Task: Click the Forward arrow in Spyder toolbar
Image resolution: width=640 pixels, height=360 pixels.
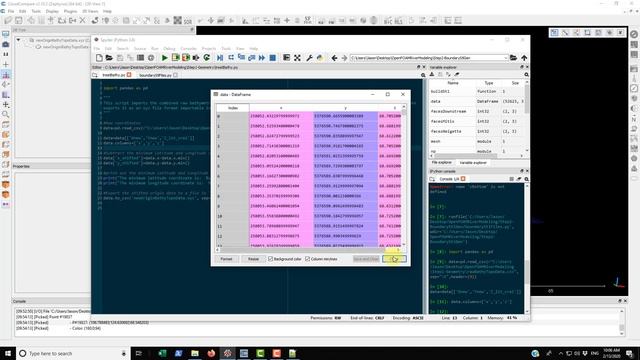Action: pos(344,58)
